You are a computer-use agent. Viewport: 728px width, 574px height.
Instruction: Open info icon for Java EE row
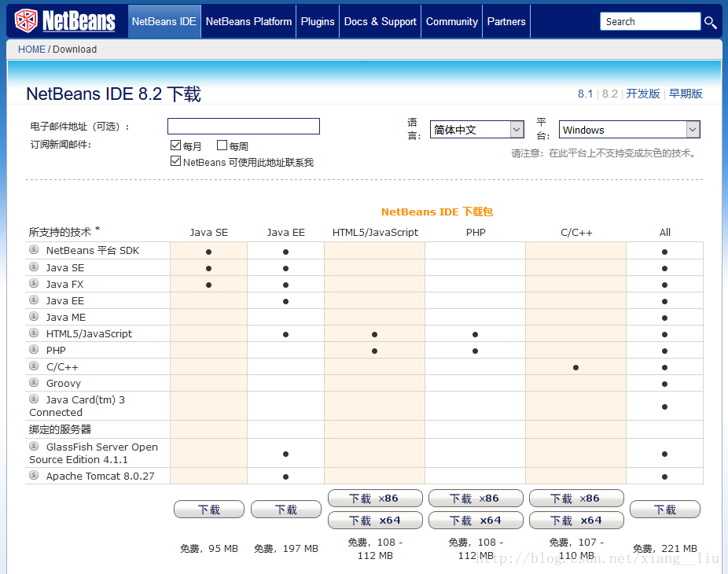tap(34, 300)
